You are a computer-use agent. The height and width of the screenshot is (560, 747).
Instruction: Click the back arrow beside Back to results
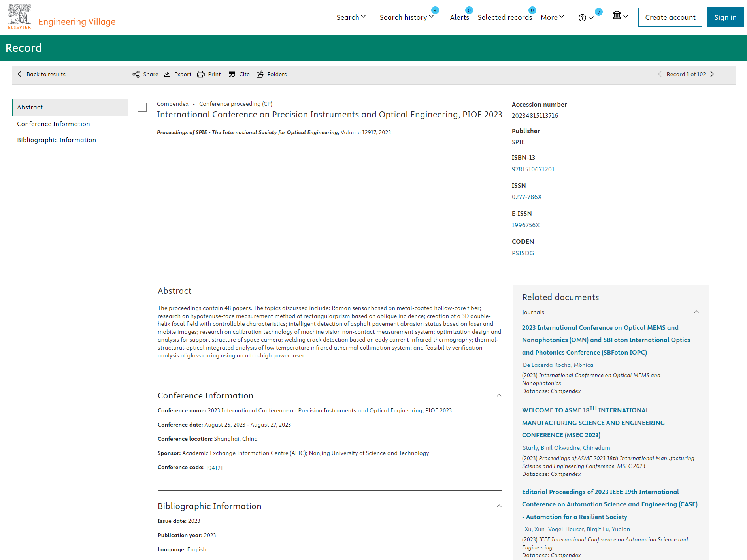tap(20, 74)
